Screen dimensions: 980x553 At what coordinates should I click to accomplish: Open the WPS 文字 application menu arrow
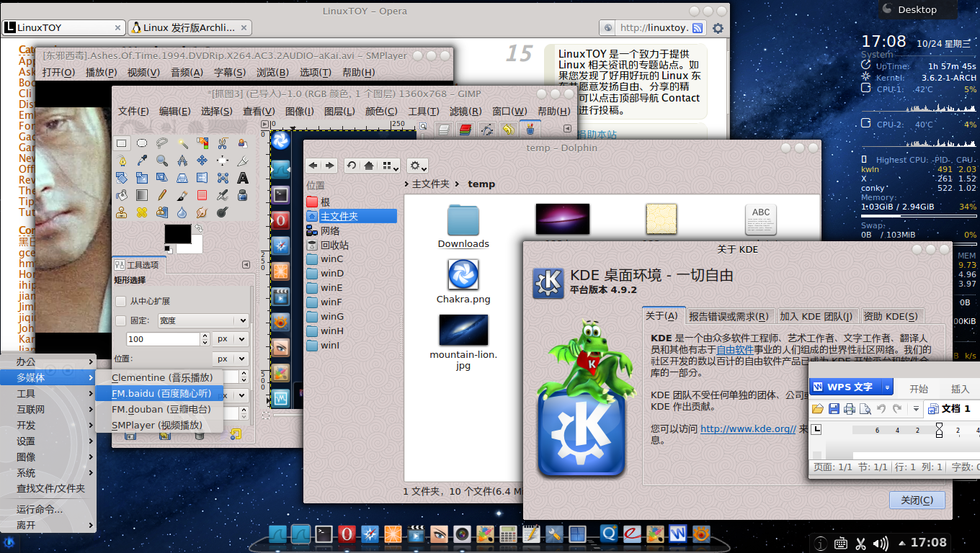tap(887, 387)
